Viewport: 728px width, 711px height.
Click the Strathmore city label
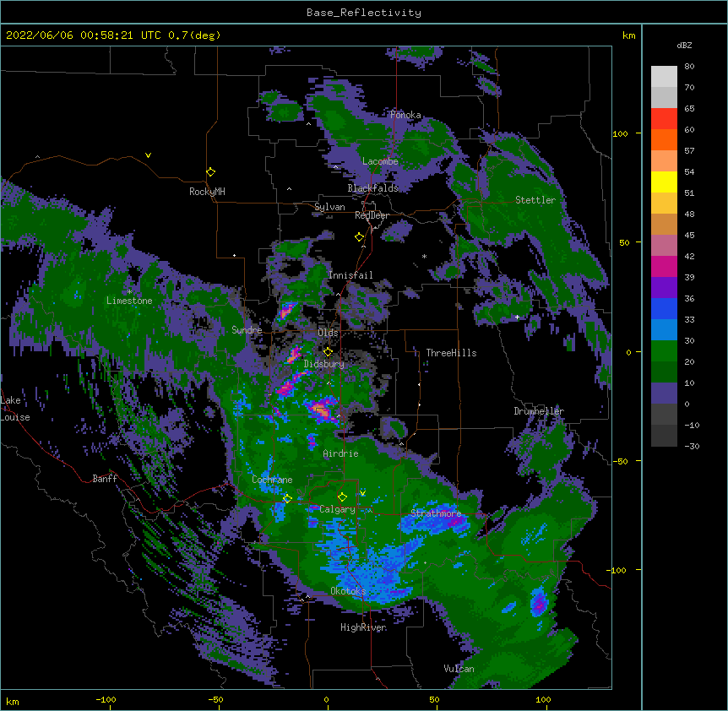(x=436, y=513)
